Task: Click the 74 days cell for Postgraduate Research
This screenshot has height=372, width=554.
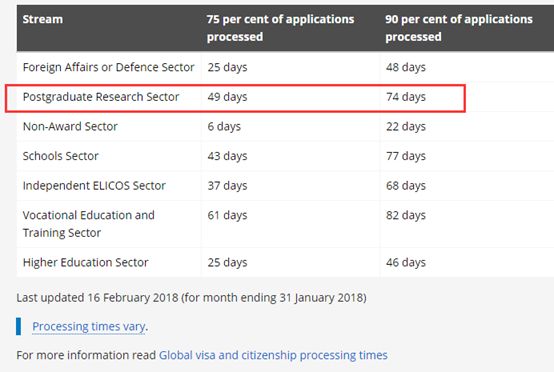Action: click(406, 97)
